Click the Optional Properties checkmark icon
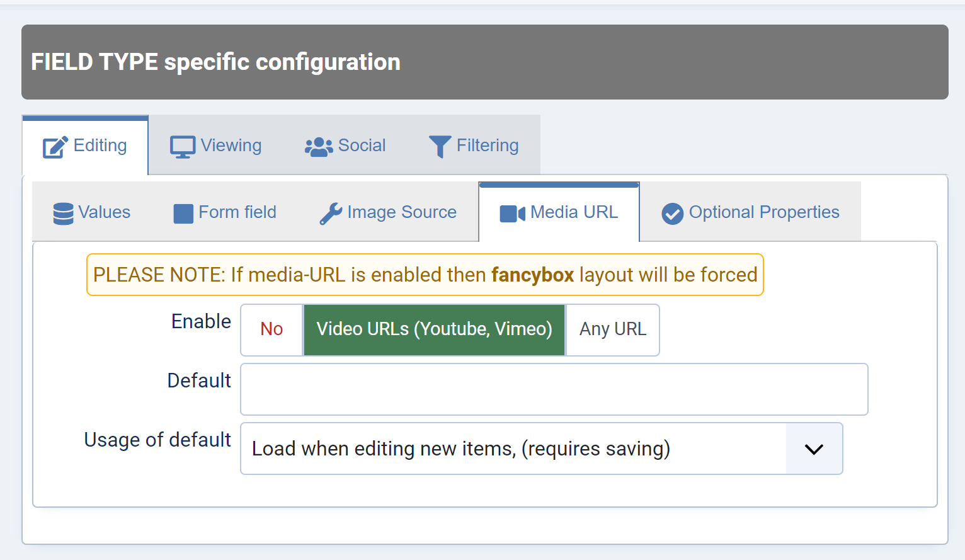This screenshot has width=965, height=560. pyautogui.click(x=672, y=214)
